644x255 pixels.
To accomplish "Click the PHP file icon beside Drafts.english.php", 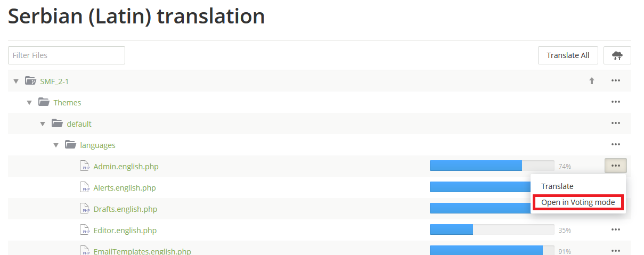I will tap(85, 209).
